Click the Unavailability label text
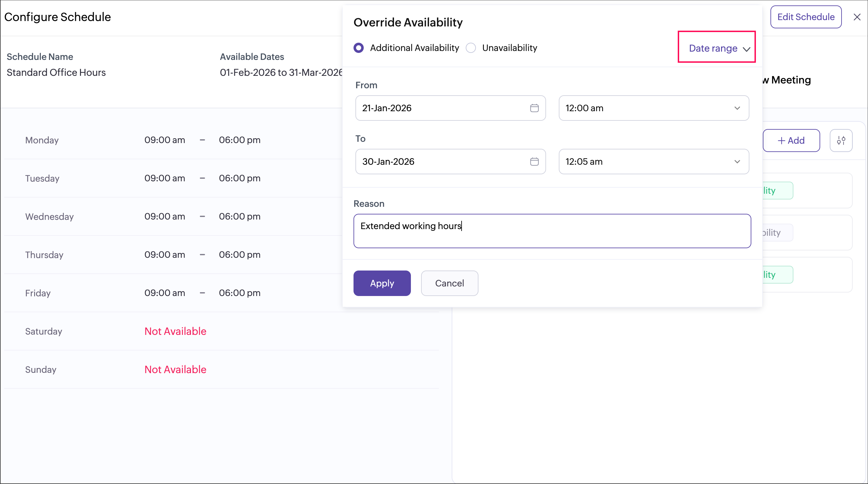 click(509, 48)
